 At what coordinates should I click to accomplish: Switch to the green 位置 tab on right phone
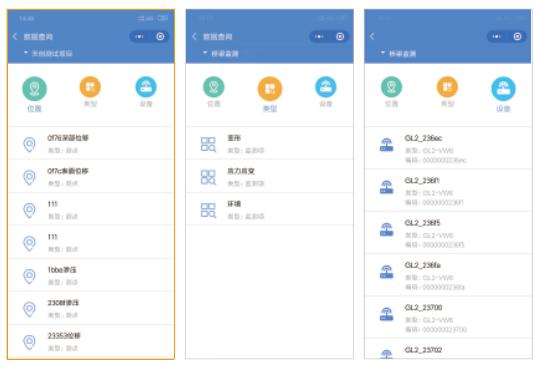point(391,91)
